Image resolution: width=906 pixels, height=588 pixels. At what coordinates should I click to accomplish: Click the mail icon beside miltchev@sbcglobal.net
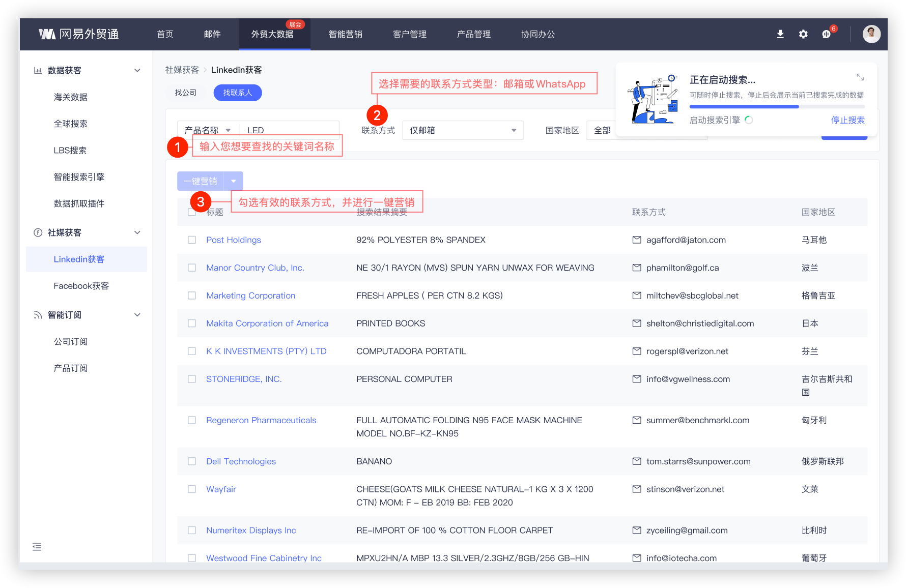point(637,296)
